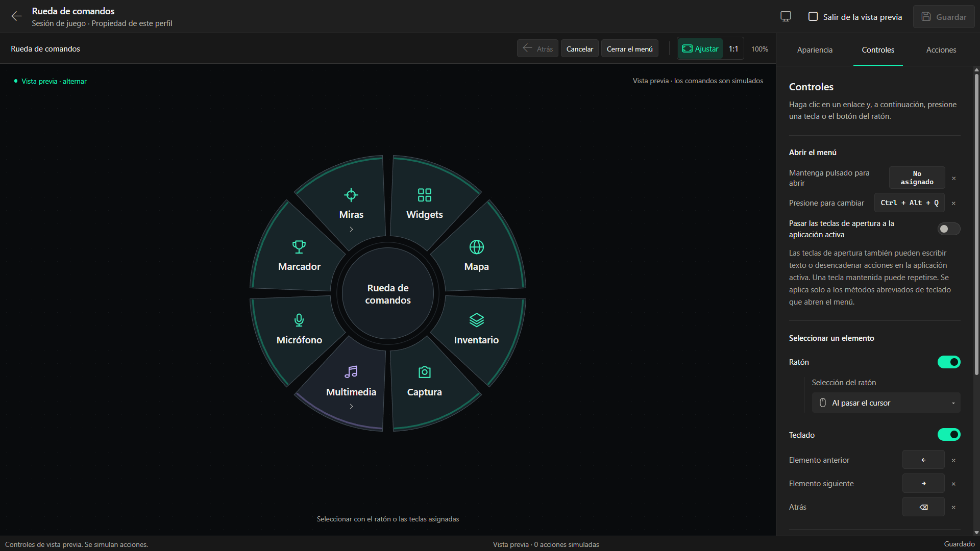Select the Marcador trophy icon

pos(299,247)
